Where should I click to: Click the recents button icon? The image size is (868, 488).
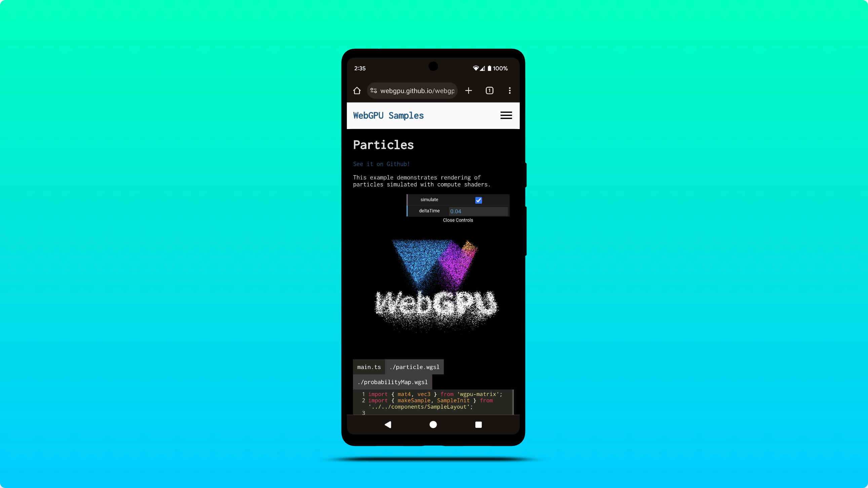point(478,425)
